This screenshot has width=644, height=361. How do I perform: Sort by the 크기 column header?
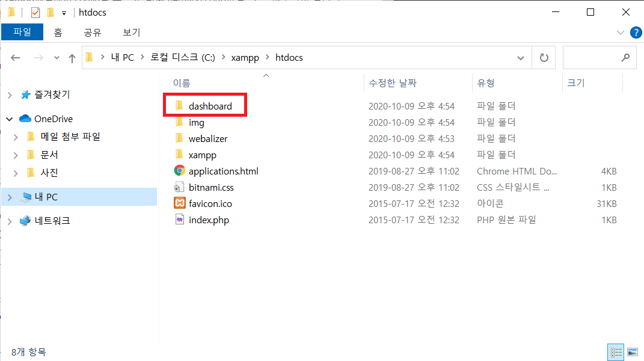575,83
